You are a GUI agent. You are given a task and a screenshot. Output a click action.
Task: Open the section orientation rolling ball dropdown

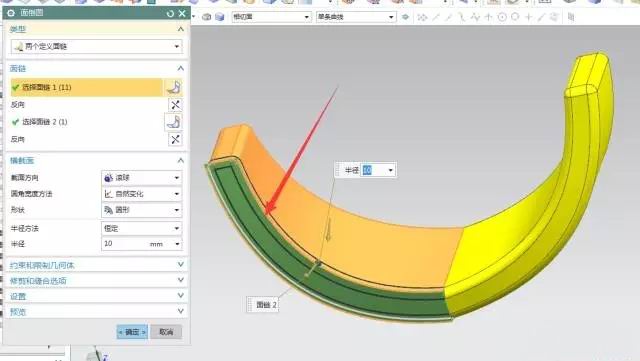141,178
